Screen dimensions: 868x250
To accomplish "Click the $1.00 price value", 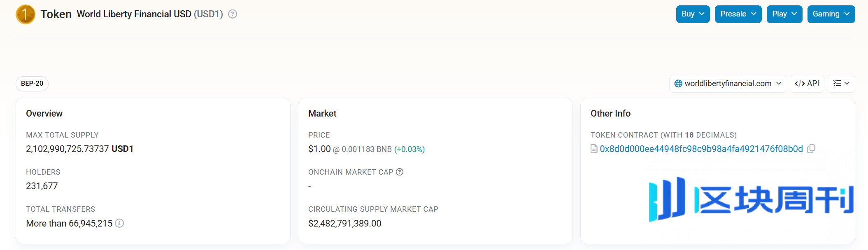I will coord(319,149).
